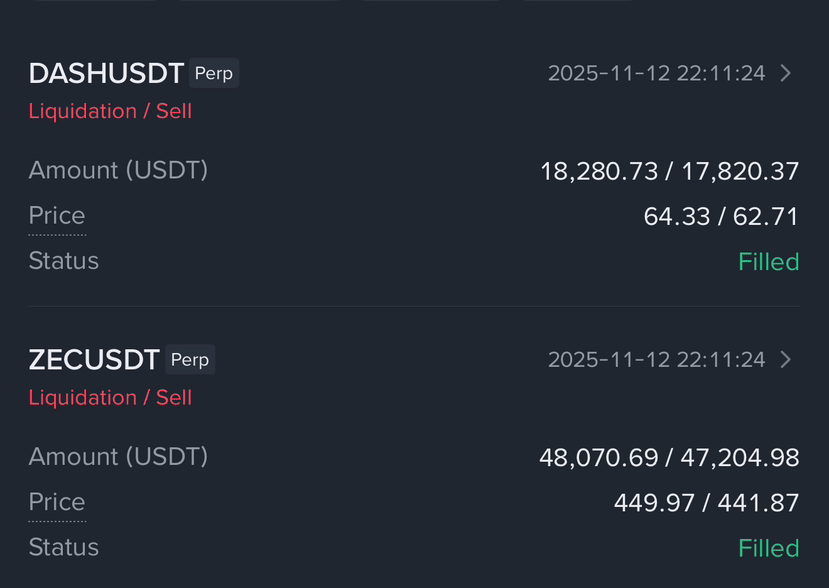Open ZECUSDT order details chevron
The width and height of the screenshot is (829, 588).
click(x=786, y=360)
